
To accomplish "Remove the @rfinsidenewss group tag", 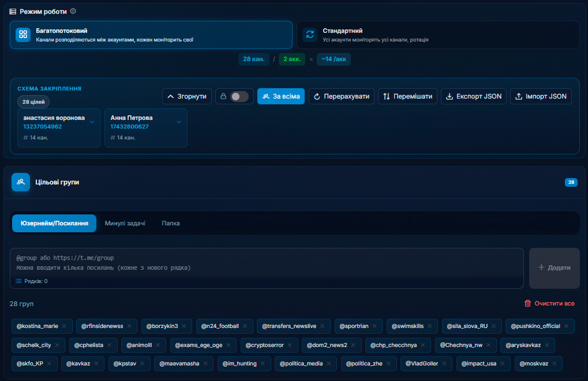I will click(129, 326).
